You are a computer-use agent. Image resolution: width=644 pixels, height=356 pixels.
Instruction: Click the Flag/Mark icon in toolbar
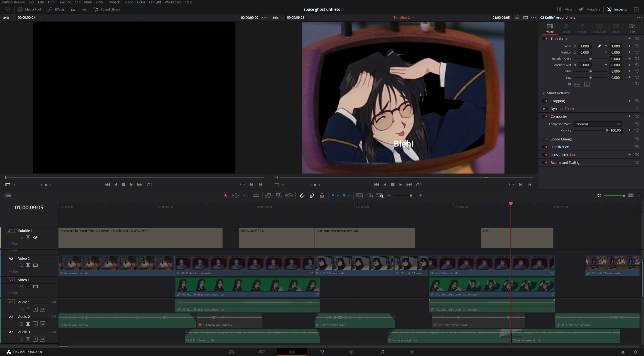click(332, 195)
